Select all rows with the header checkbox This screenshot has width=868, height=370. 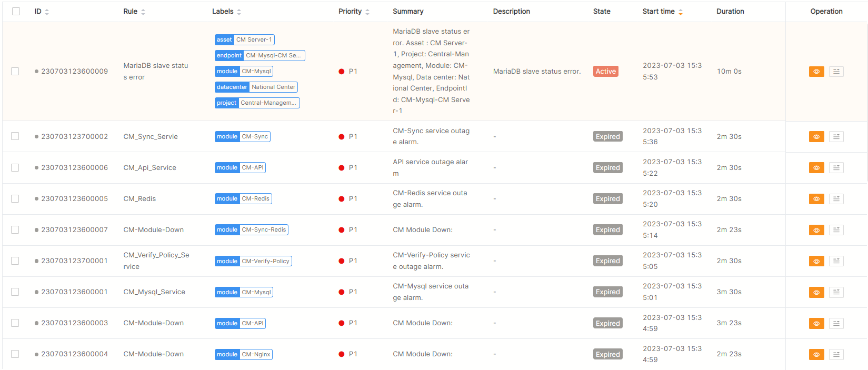point(16,12)
